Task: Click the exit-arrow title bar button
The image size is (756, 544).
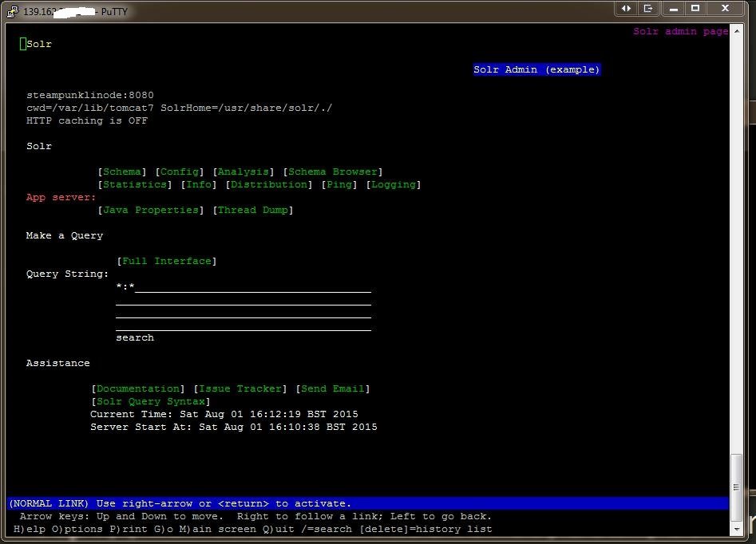Action: click(648, 8)
